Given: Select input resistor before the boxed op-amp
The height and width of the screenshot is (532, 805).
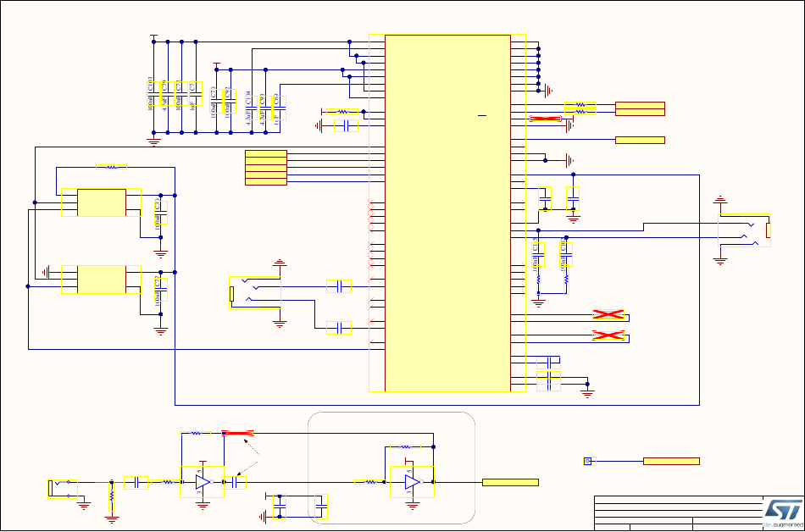Looking at the screenshot, I should tap(370, 482).
